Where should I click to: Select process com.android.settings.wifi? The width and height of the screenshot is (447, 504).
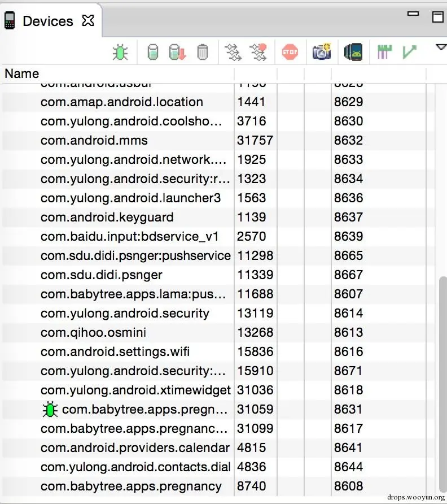point(115,352)
